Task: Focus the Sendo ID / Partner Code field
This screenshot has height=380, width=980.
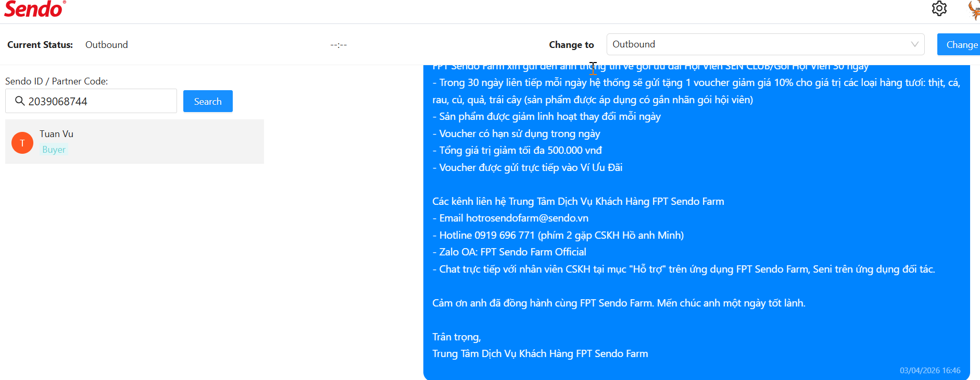Action: pyautogui.click(x=91, y=101)
